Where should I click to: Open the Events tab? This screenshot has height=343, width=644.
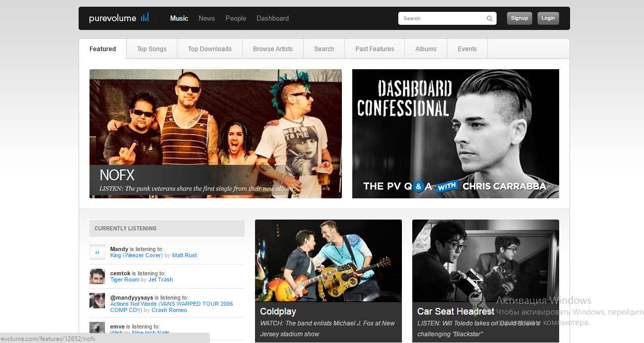coord(467,49)
